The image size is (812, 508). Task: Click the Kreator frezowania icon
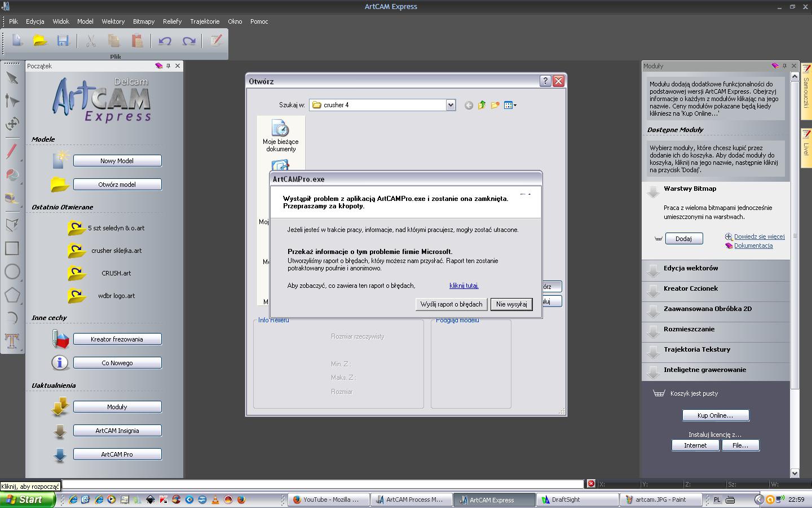click(x=60, y=339)
